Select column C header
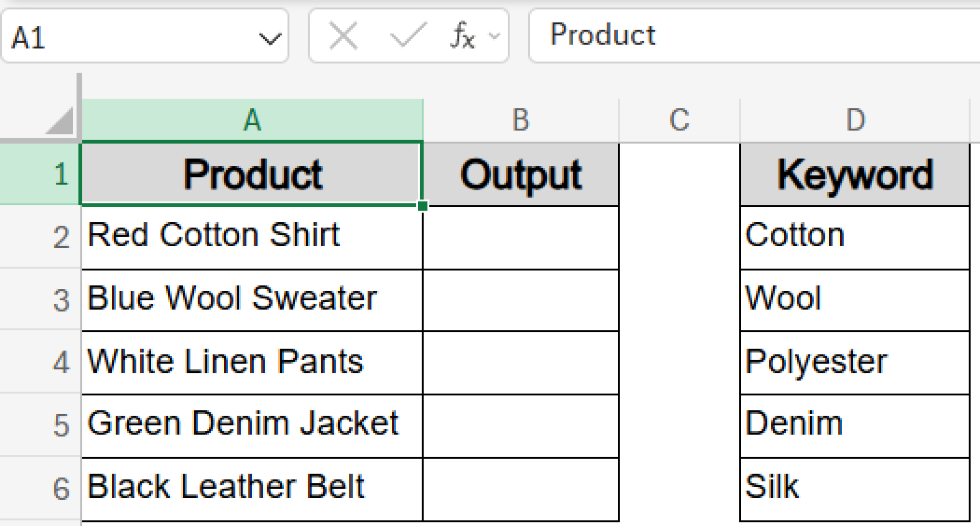 [x=679, y=120]
